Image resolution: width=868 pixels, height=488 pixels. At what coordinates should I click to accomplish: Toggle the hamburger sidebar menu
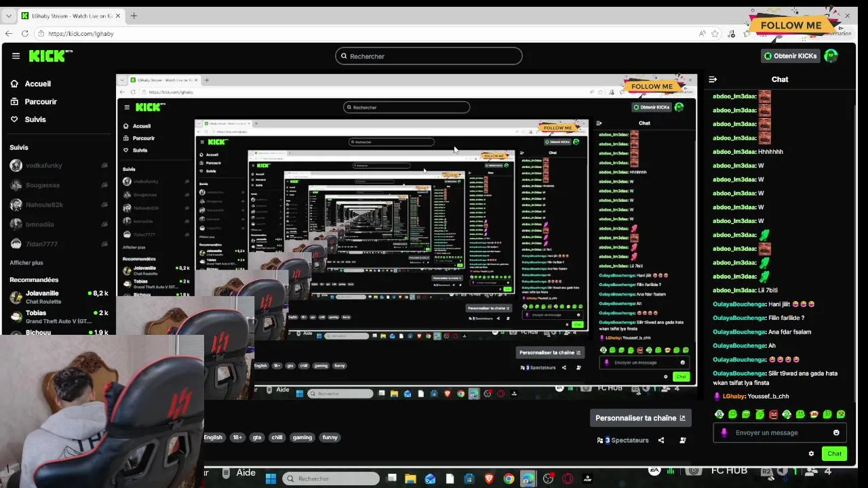pos(16,56)
